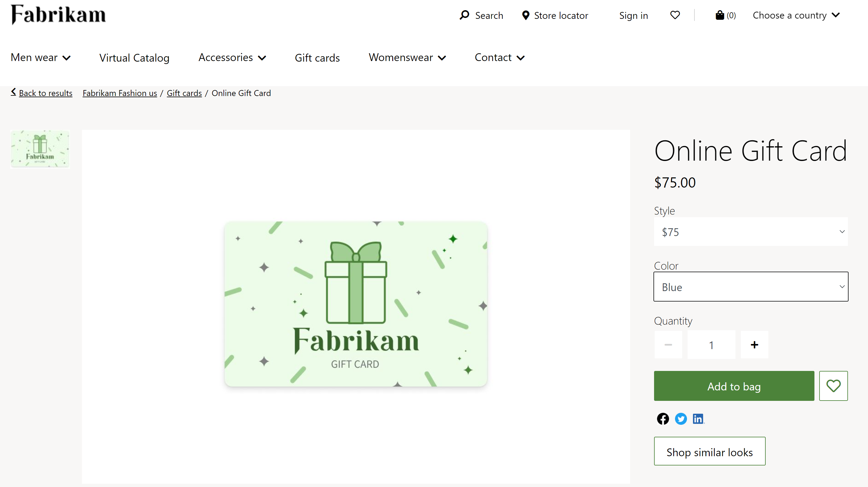Click the Search icon in navbar
Screen dimensions: 868x487
464,15
